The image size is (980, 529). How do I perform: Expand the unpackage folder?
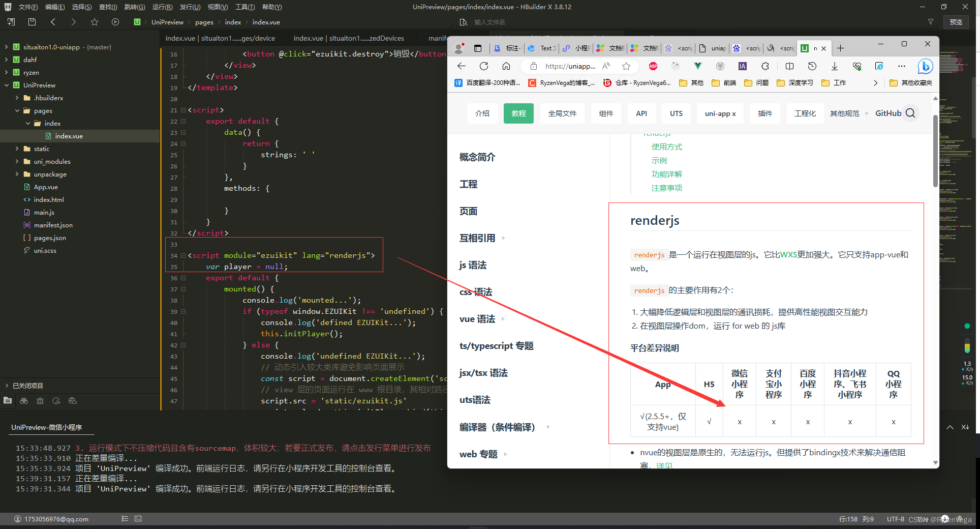[17, 174]
